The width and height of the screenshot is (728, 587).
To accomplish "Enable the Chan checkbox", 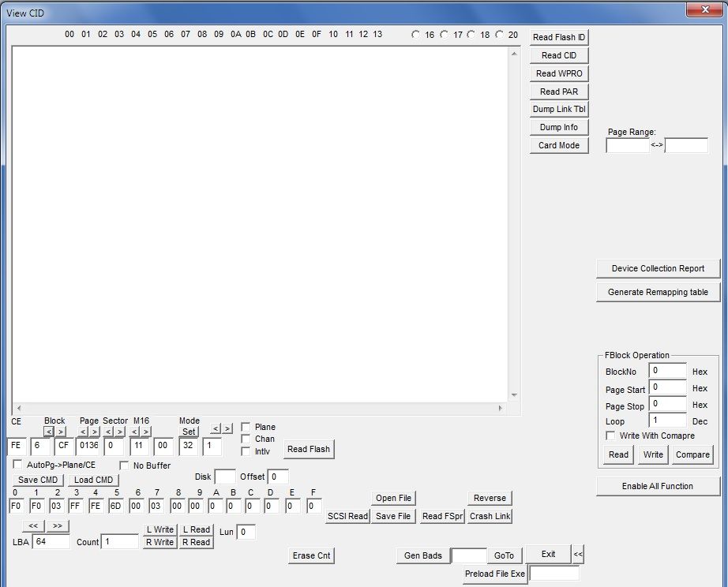I will point(246,439).
